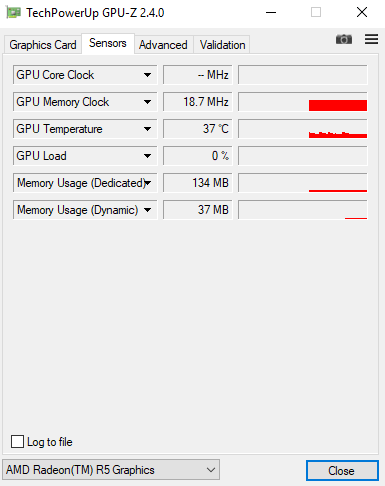Expand the GPU Temperature dropdown arrow

(147, 129)
